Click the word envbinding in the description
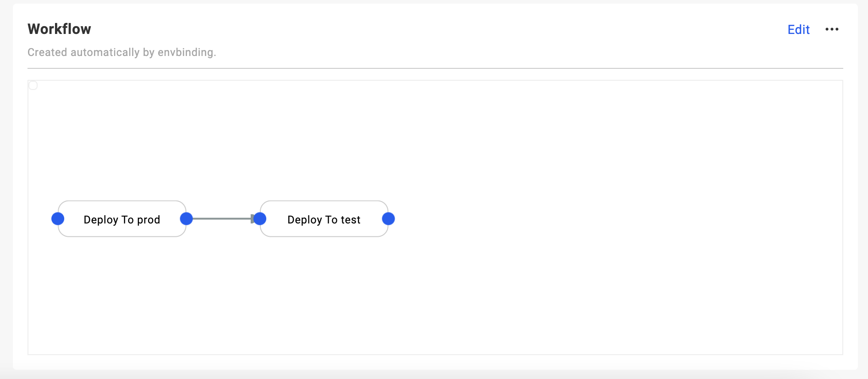Screen dimensions: 868x379 (x=185, y=52)
